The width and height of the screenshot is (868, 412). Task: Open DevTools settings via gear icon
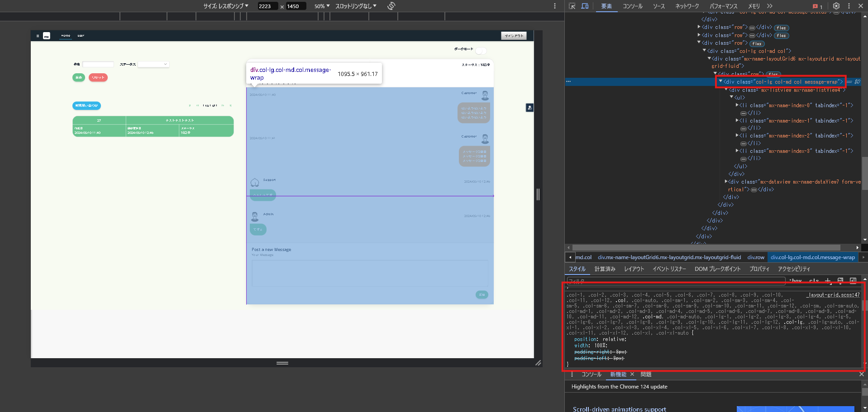pos(836,6)
